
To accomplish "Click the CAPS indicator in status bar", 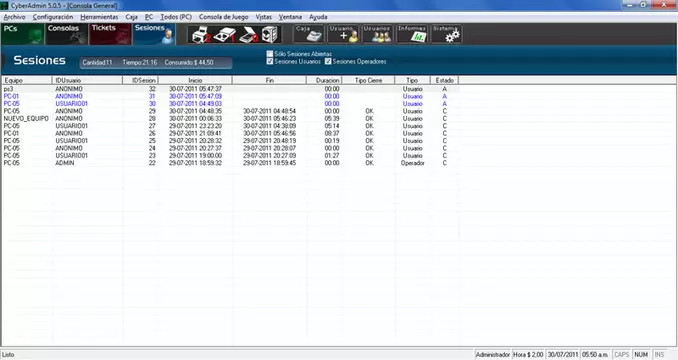I will (x=621, y=355).
